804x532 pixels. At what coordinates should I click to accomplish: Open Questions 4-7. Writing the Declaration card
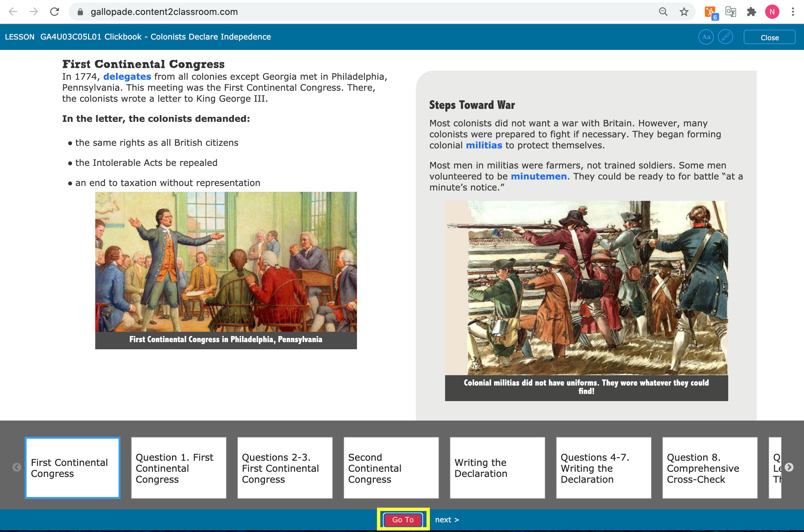coord(603,468)
